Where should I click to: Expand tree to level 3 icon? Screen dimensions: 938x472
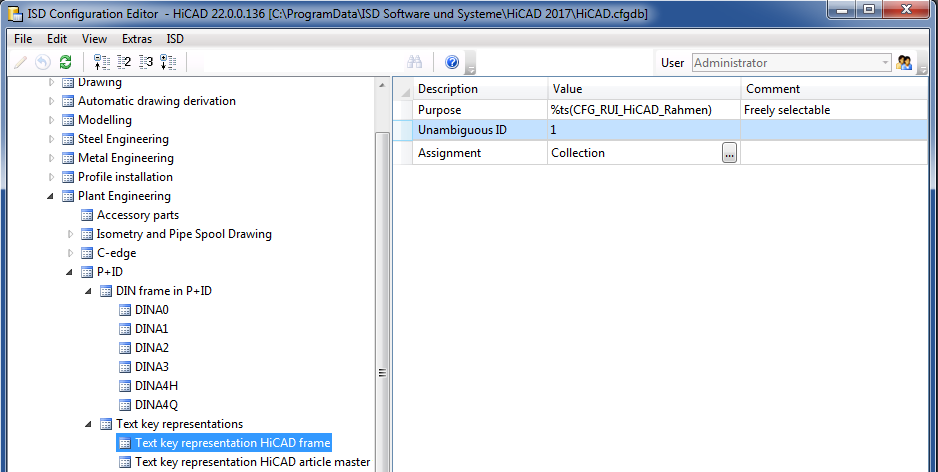pos(146,62)
